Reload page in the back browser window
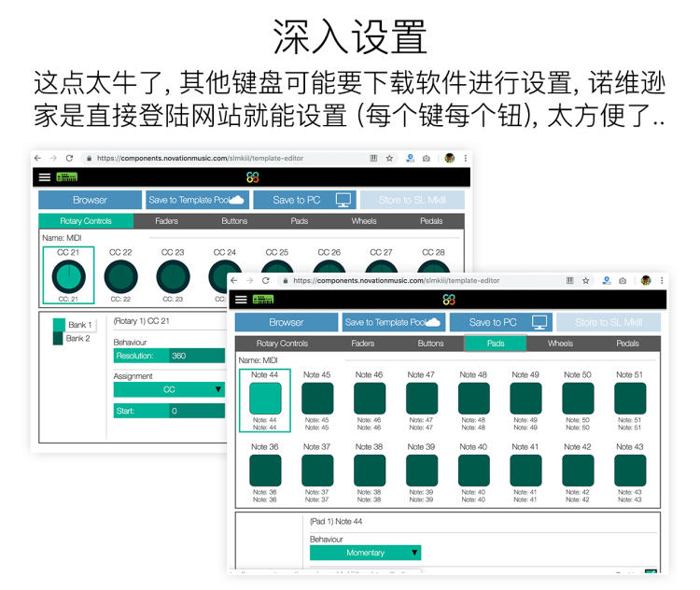 69,158
